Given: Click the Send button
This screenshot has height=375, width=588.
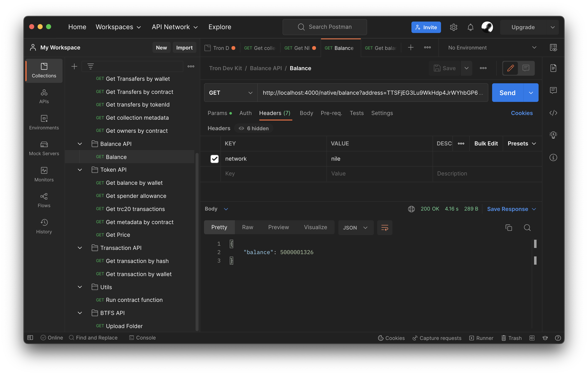Looking at the screenshot, I should (507, 93).
